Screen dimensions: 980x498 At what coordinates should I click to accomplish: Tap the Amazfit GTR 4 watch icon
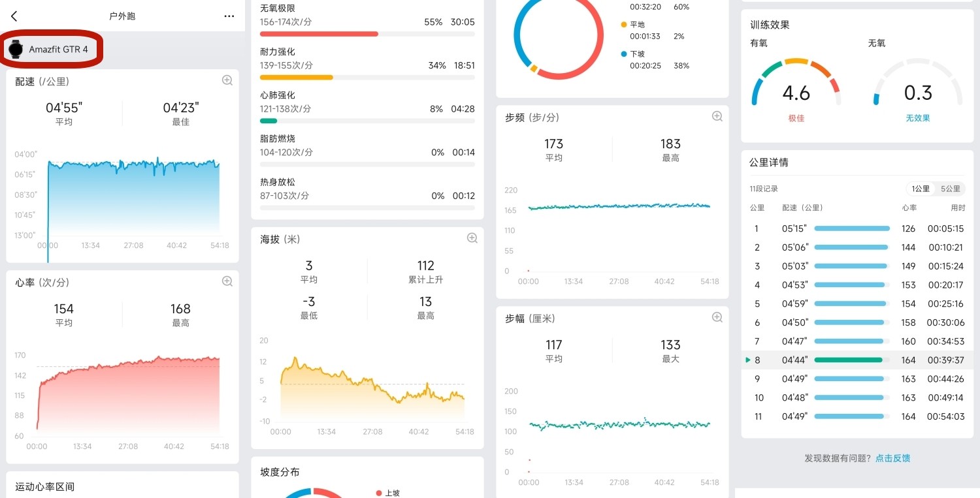(x=16, y=49)
